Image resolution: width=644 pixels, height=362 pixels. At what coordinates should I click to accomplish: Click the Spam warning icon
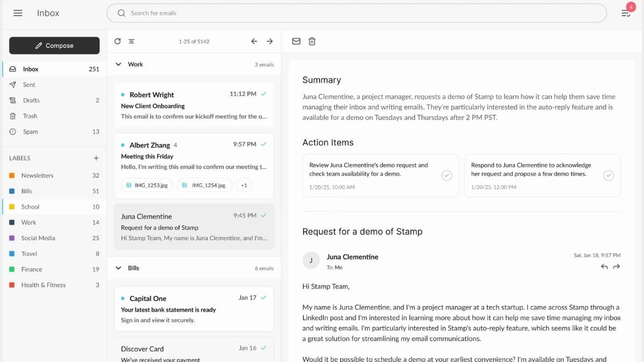[x=13, y=131]
